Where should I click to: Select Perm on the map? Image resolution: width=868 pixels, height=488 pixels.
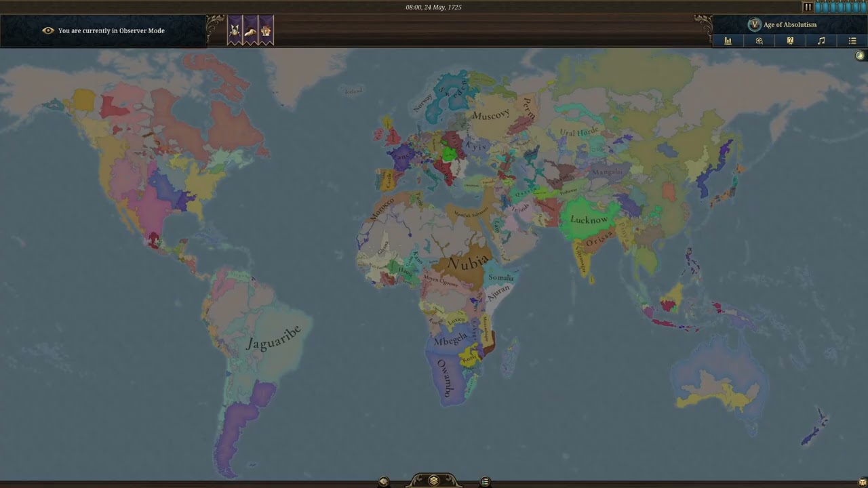pos(529,108)
